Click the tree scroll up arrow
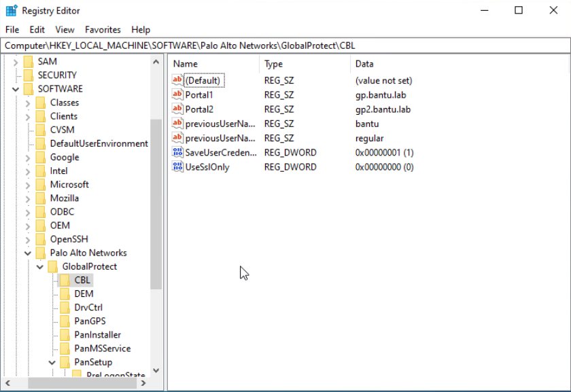The image size is (571, 392). pyautogui.click(x=156, y=62)
